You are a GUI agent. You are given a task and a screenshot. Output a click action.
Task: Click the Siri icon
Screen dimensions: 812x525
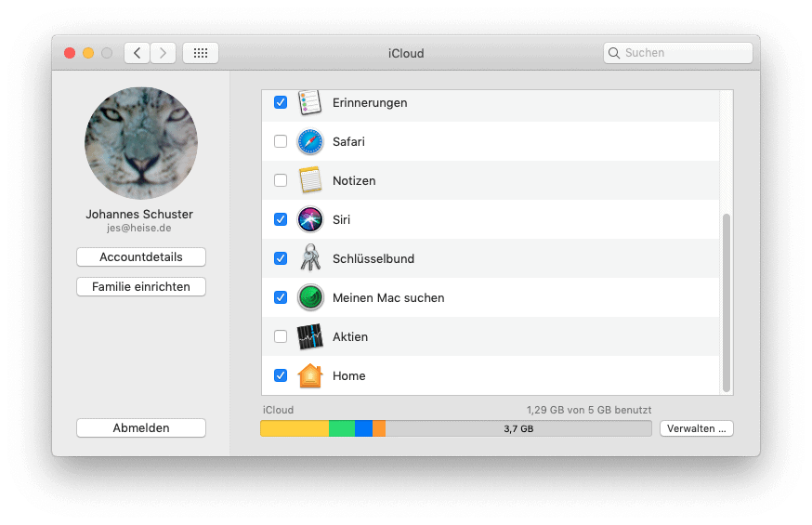coord(309,220)
